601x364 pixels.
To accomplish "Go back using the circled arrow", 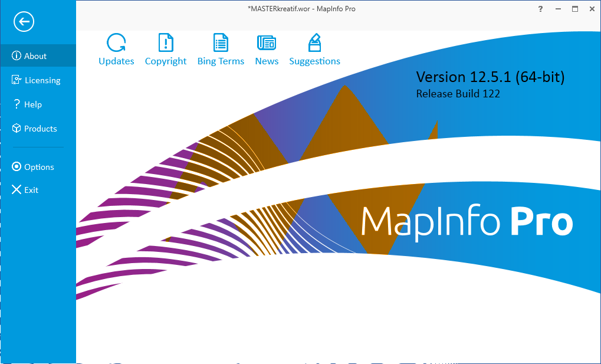I will click(x=24, y=21).
